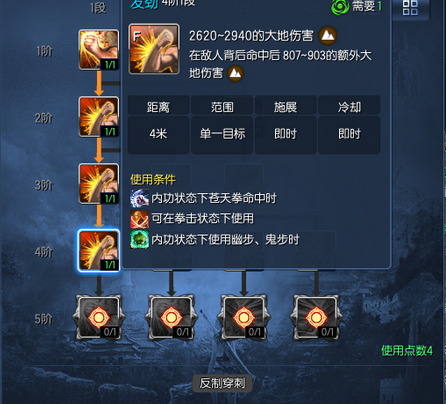Click the large F skill icon in tooltip
Image resolution: width=446 pixels, height=404 pixels.
pos(154,49)
